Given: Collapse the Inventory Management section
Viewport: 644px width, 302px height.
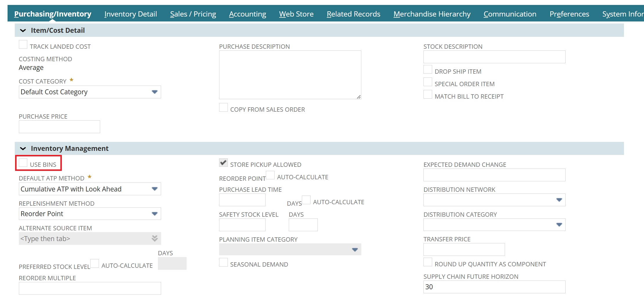Looking at the screenshot, I should click(x=23, y=149).
